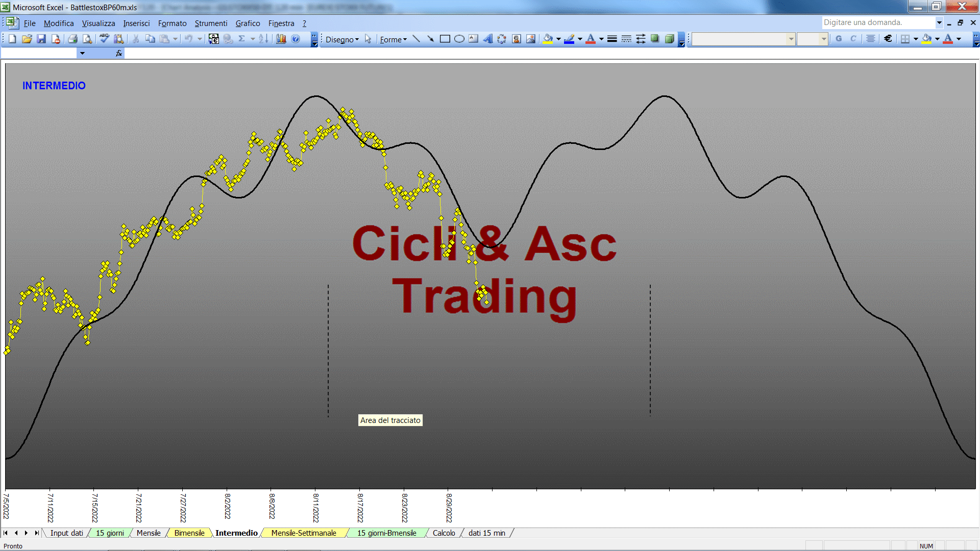This screenshot has width=980, height=551.
Task: Switch to the dati 15 min tab
Action: coord(487,533)
